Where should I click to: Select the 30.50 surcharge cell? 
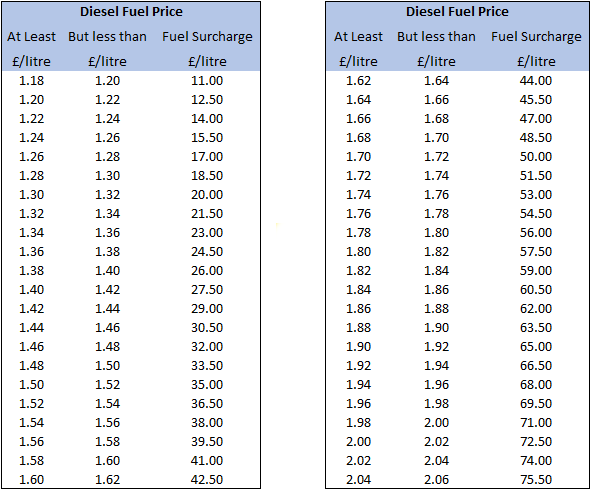coord(207,327)
